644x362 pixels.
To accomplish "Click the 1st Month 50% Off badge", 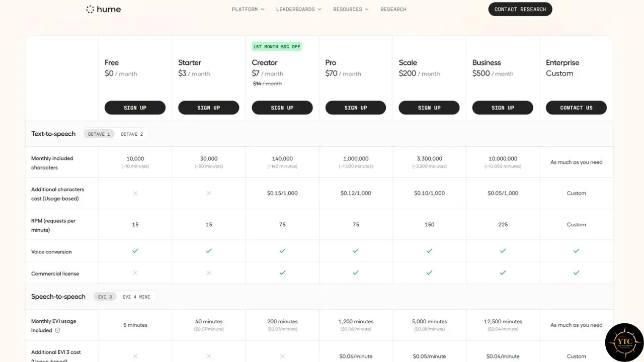I will (277, 46).
